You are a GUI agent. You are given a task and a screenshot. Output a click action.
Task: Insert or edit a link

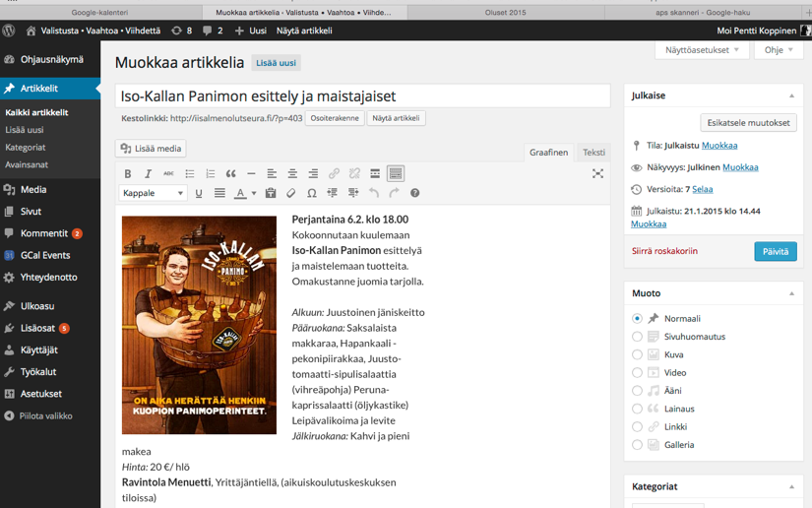pyautogui.click(x=334, y=174)
